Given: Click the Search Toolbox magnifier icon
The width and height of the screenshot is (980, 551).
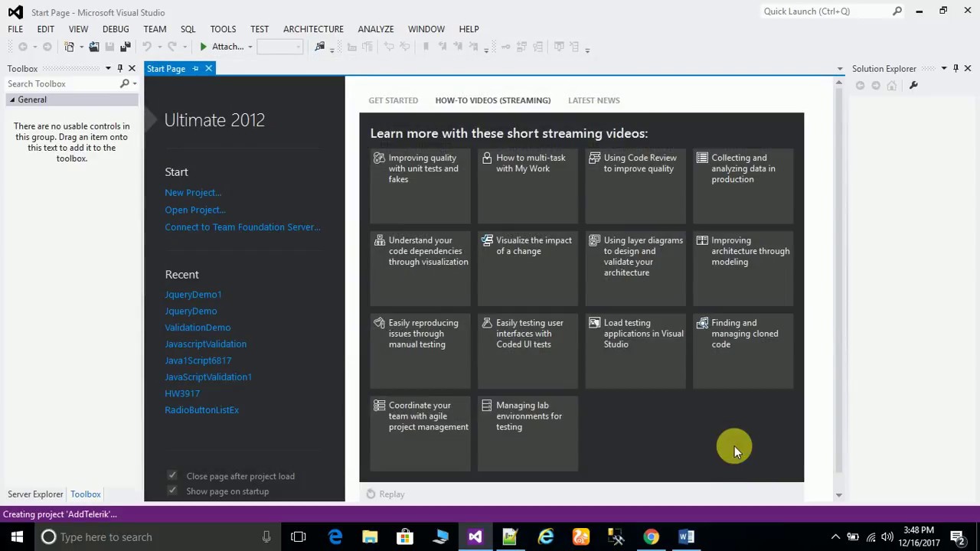Looking at the screenshot, I should 125,83.
